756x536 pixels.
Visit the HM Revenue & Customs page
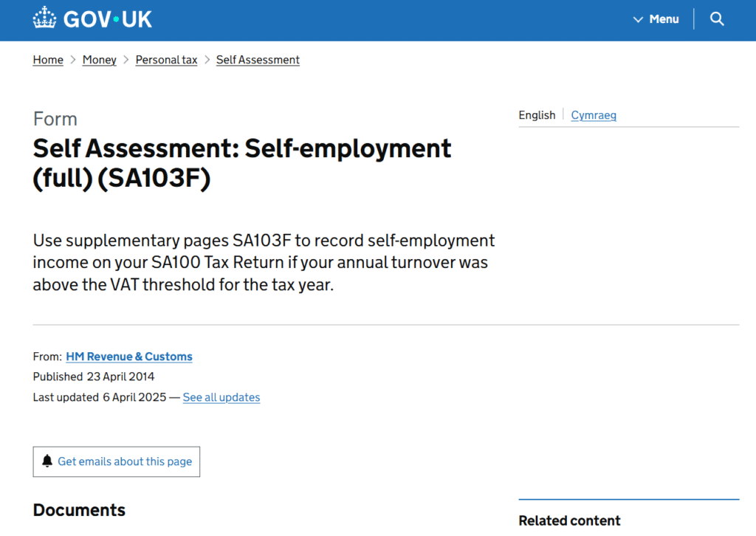[129, 357]
